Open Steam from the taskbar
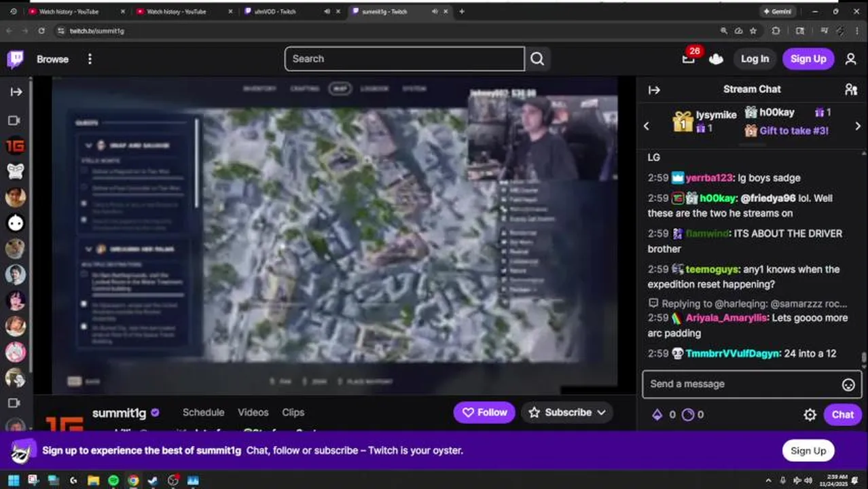This screenshot has height=489, width=868. point(153,481)
